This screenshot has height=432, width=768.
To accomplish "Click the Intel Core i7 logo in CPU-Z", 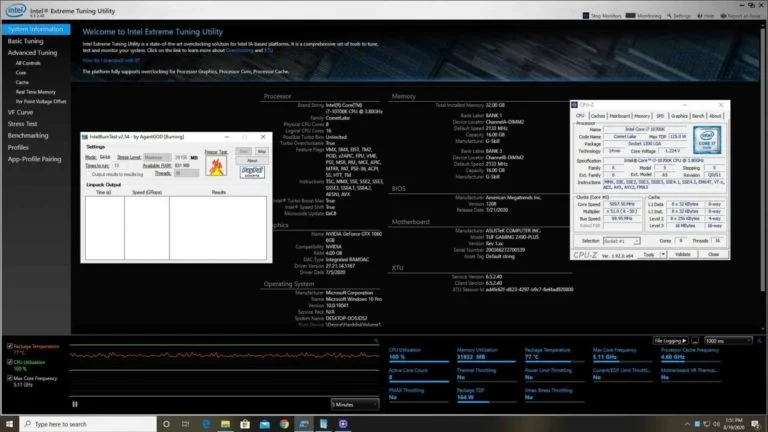I will coord(707,140).
